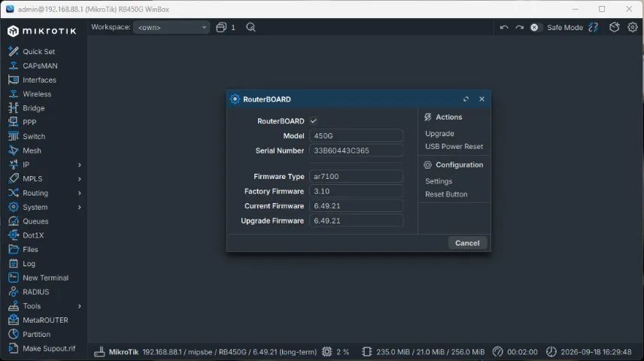Click the sparkle icon beside Safe Mode

(x=594, y=28)
